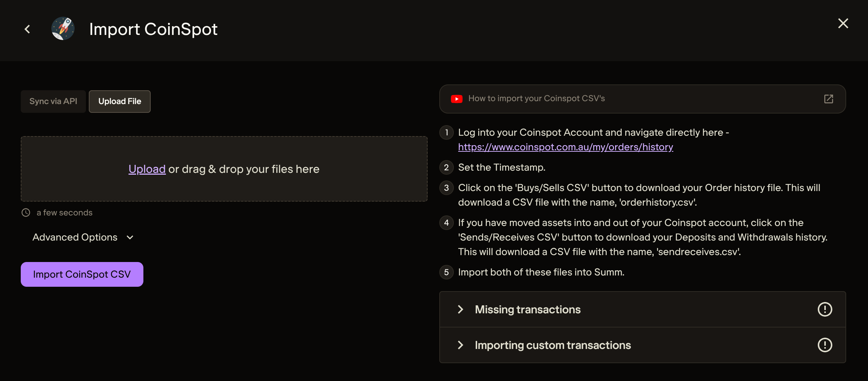
Task: Open the external link icon for the video
Action: [829, 99]
